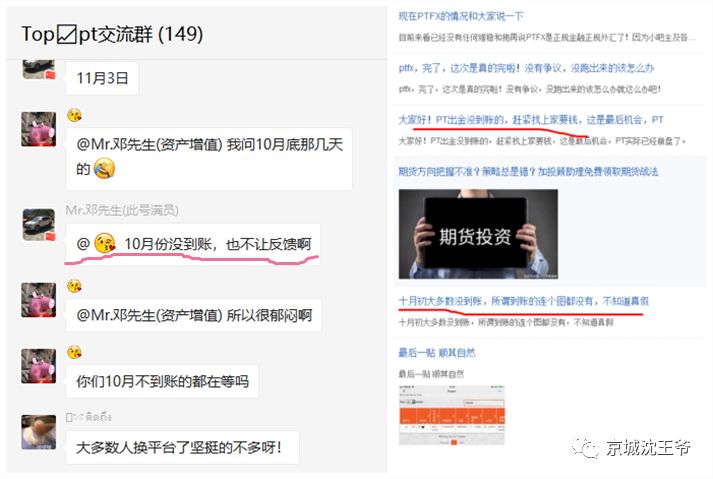Click group title Top pt交流群 (149)
Screen dimensions: 713x479
112,34
